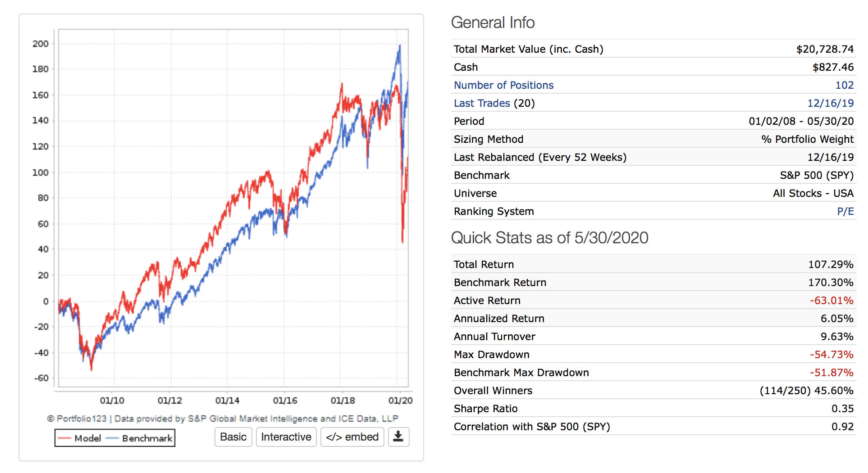
Task: Open the Last Trades link
Action: (482, 103)
